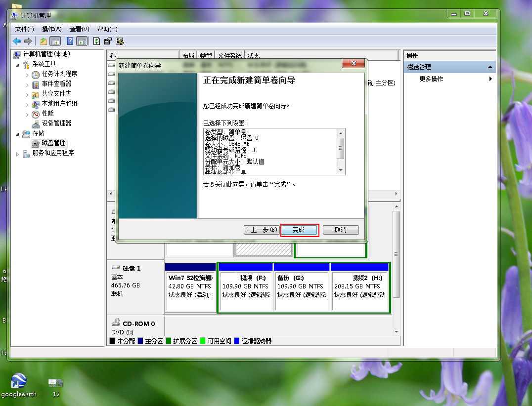The width and height of the screenshot is (532, 406).
Task: Open help via the question mark icon
Action: (x=69, y=41)
